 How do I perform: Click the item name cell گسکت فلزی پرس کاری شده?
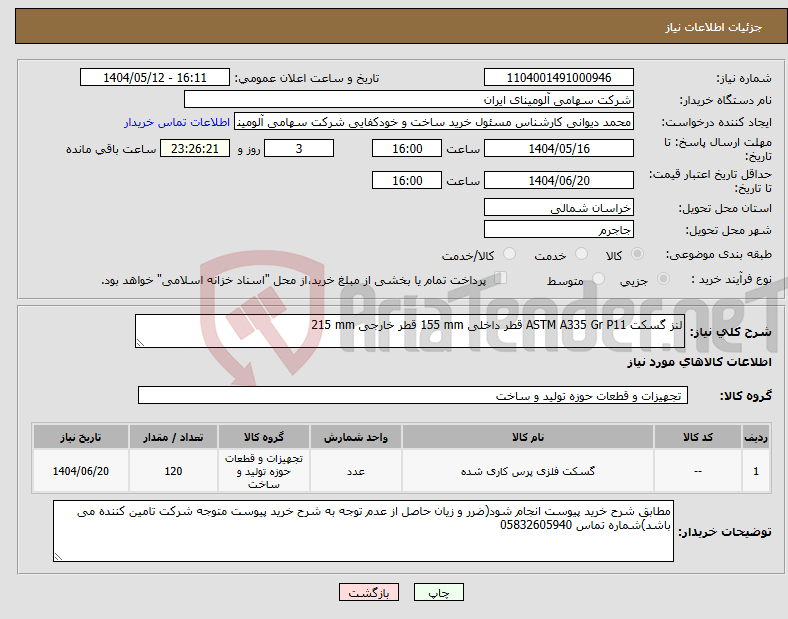[x=528, y=471]
